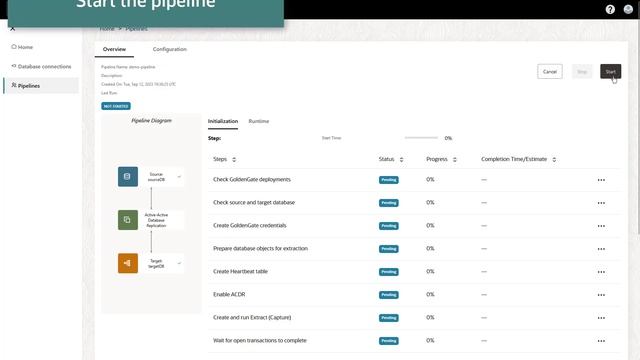Click the Active-Active Database Replication label
The image size is (640, 360).
click(156, 220)
